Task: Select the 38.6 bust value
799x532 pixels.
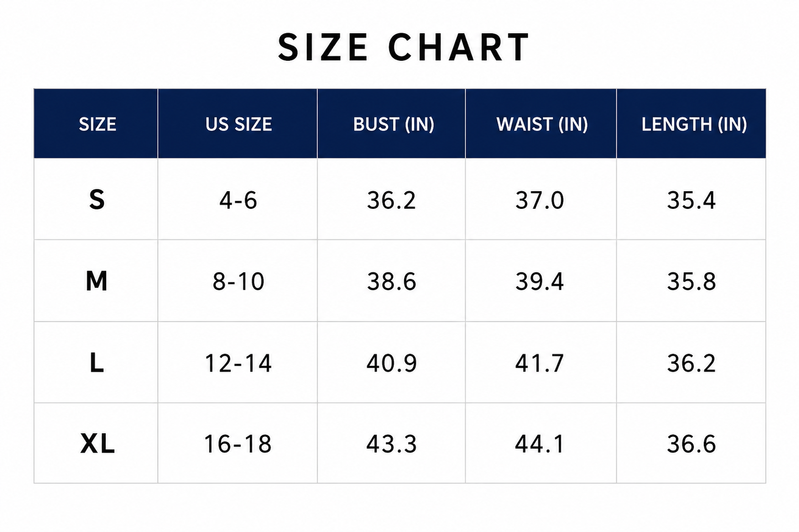Action: tap(391, 282)
